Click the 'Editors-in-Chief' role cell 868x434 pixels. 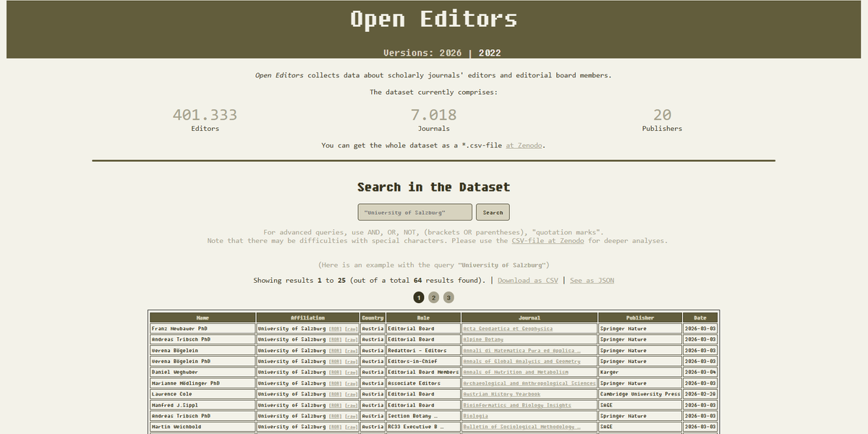[423, 361]
